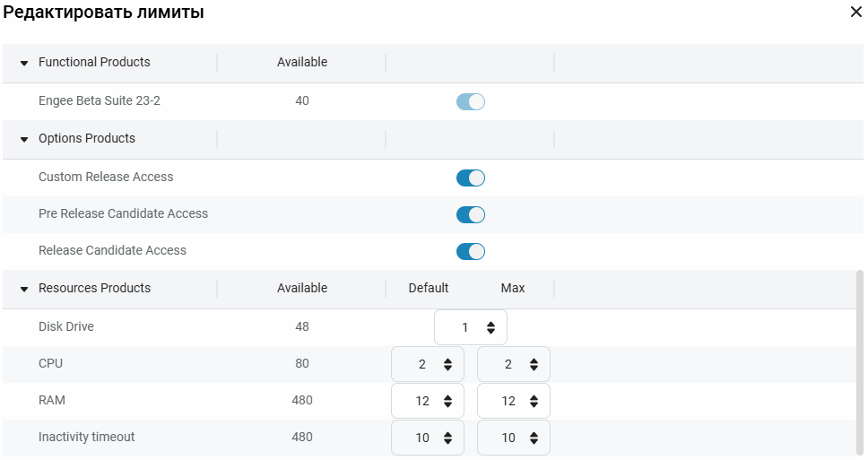Click the Resources Products header label
This screenshot has height=460, width=868.
pyautogui.click(x=95, y=288)
